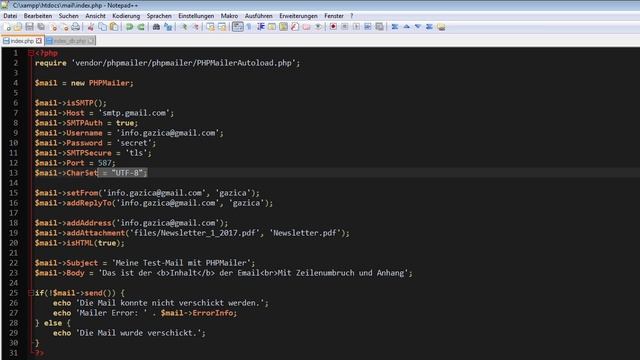Open the Einstellungen menu
The height and width of the screenshot is (360, 640).
coord(196,16)
